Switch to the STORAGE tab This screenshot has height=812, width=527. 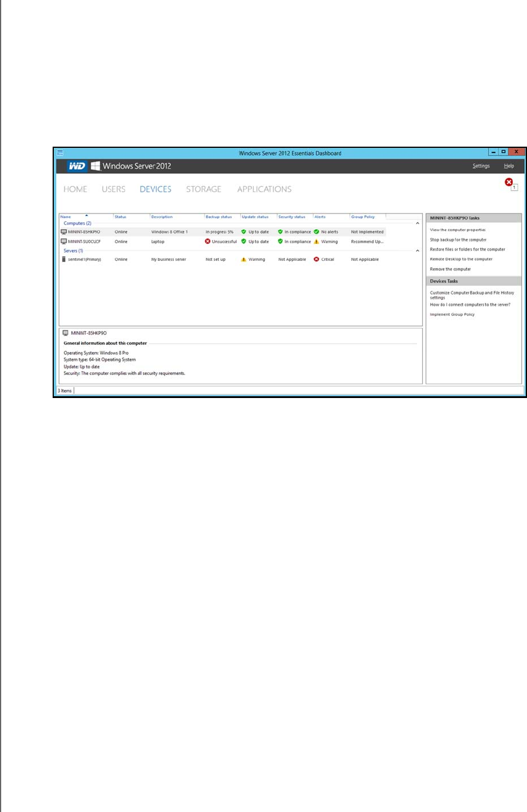(203, 189)
